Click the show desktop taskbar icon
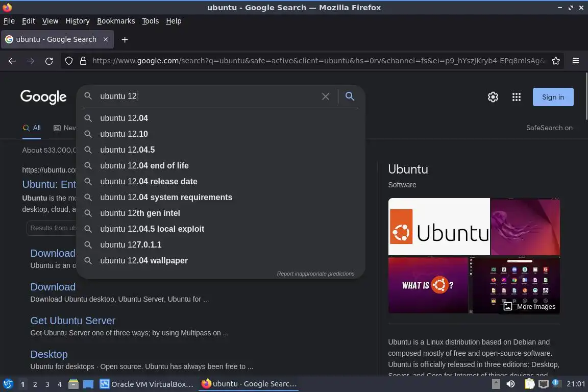 click(88, 384)
